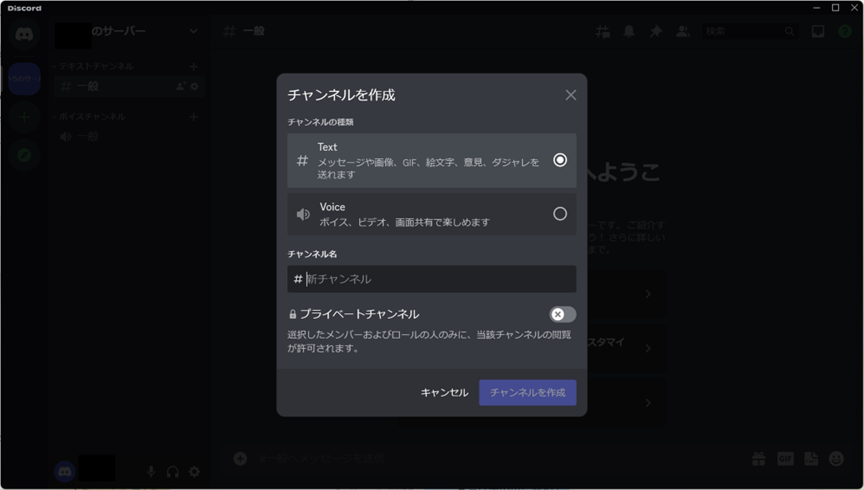The image size is (864, 490).
Task: Click the add a server plus icon
Action: pyautogui.click(x=24, y=117)
